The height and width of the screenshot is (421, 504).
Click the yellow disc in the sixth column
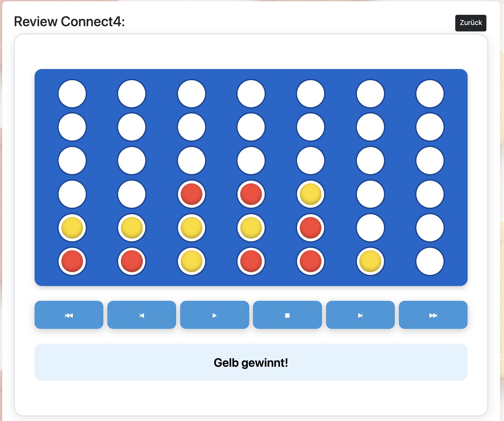click(x=370, y=261)
